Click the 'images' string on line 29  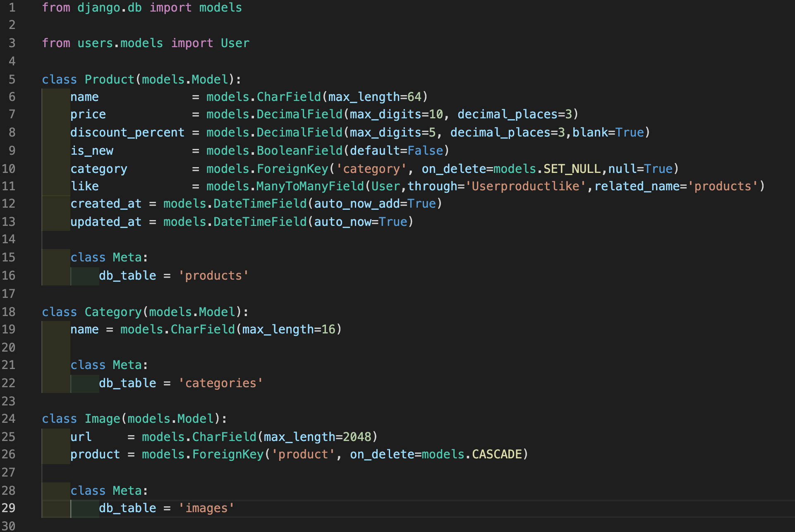pyautogui.click(x=206, y=508)
